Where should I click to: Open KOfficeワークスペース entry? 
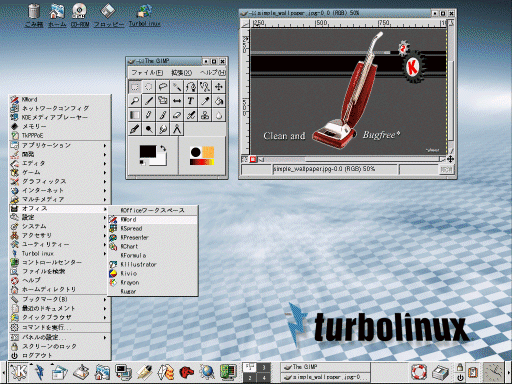coord(153,210)
